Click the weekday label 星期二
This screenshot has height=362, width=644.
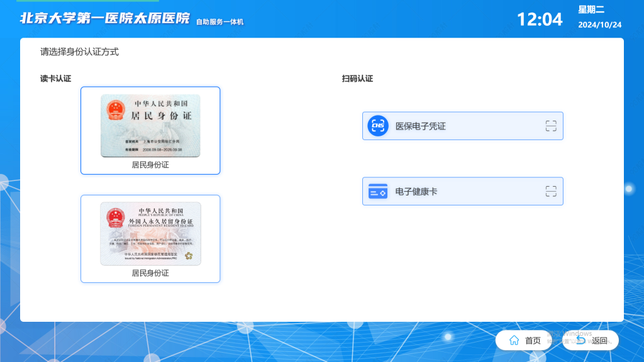[591, 9]
